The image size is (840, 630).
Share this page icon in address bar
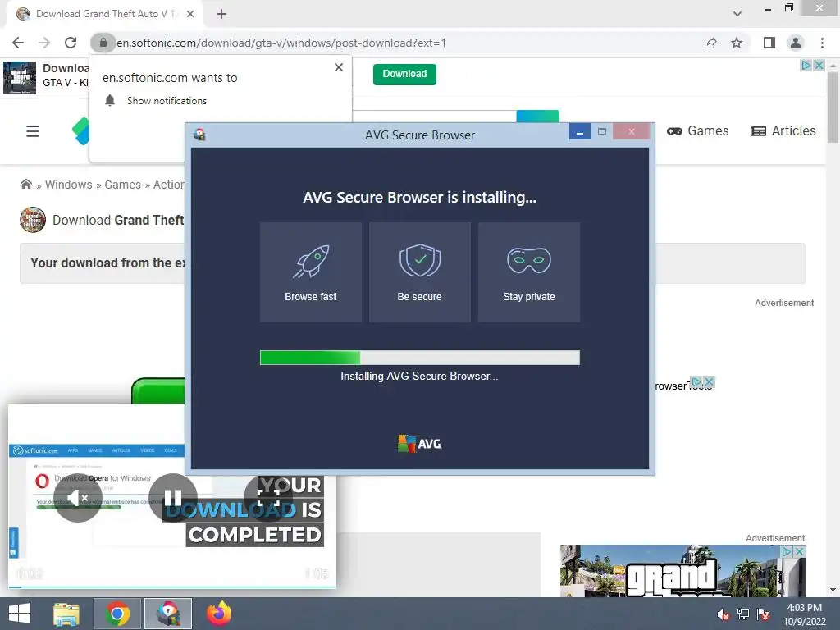coord(710,43)
